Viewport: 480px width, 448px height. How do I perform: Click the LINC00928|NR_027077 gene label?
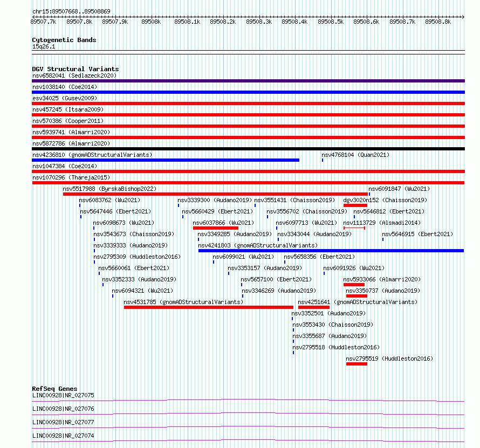coord(63,422)
